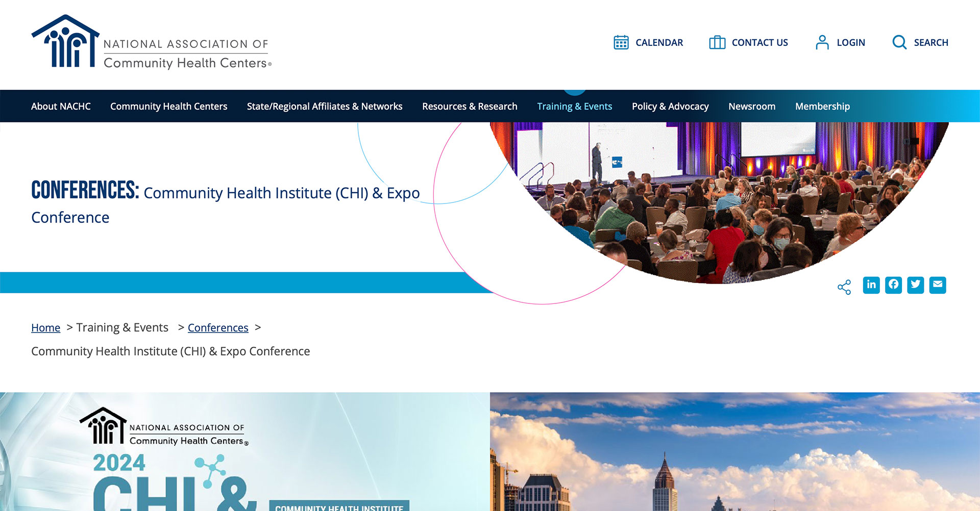
Task: Click the Contact Us briefcase icon
Action: tap(717, 42)
